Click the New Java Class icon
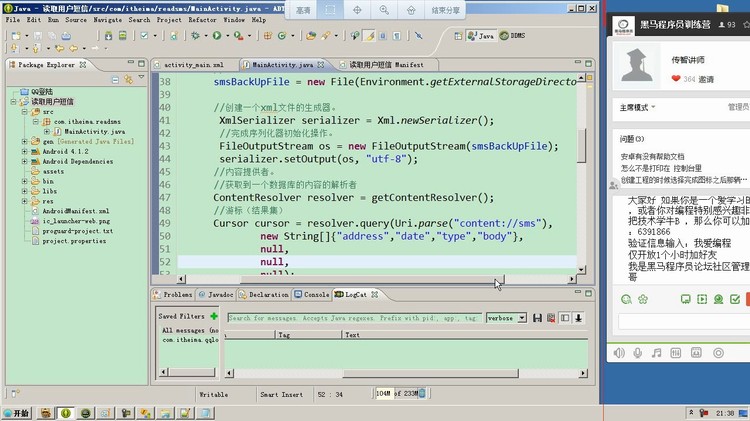The width and height of the screenshot is (750, 421). (282, 36)
